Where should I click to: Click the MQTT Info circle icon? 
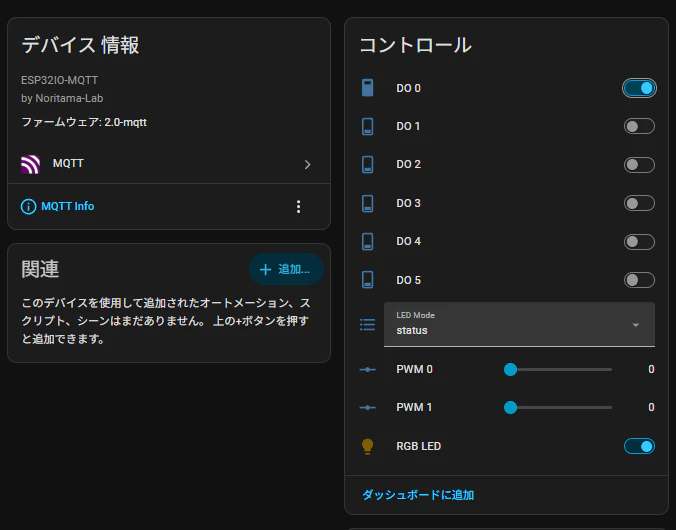(x=28, y=207)
